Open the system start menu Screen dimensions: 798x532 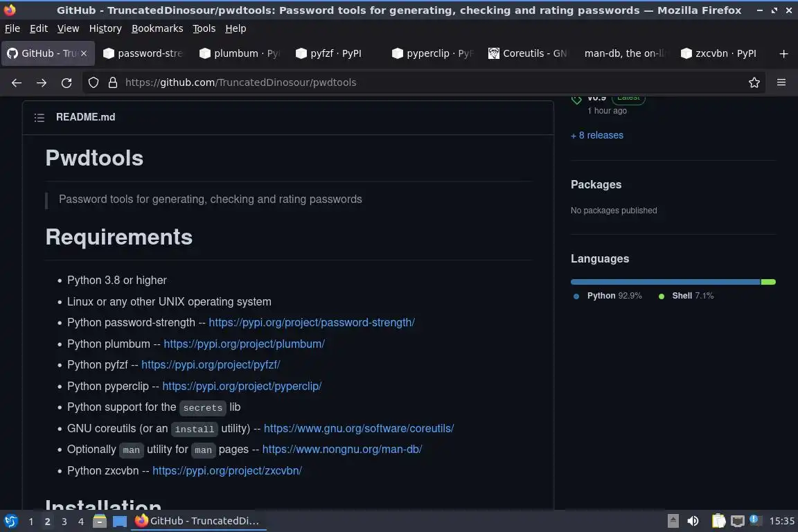click(x=10, y=521)
